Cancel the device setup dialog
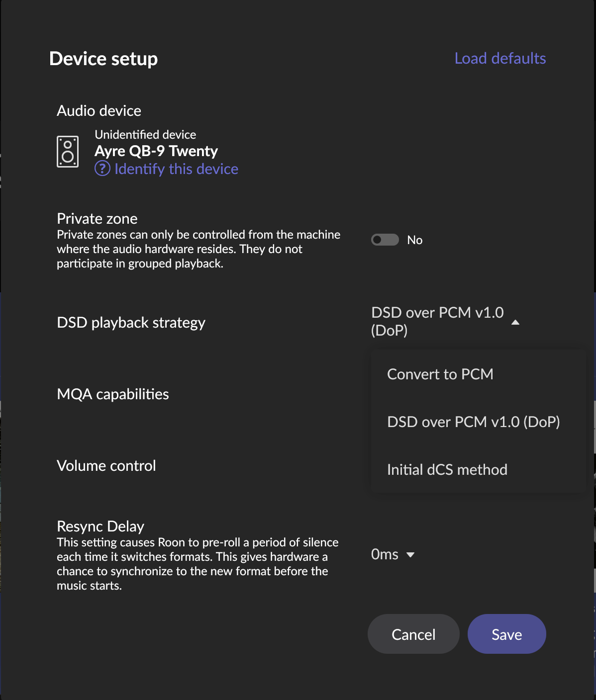The height and width of the screenshot is (700, 596). pos(413,634)
